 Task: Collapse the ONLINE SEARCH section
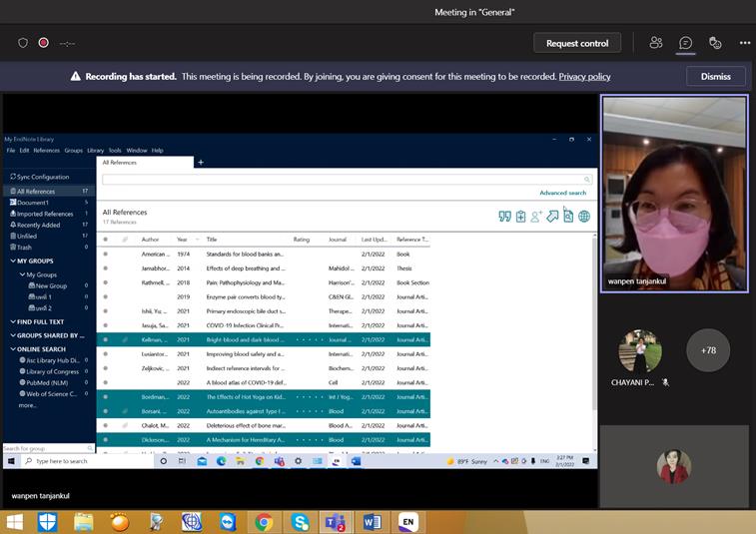coord(13,349)
